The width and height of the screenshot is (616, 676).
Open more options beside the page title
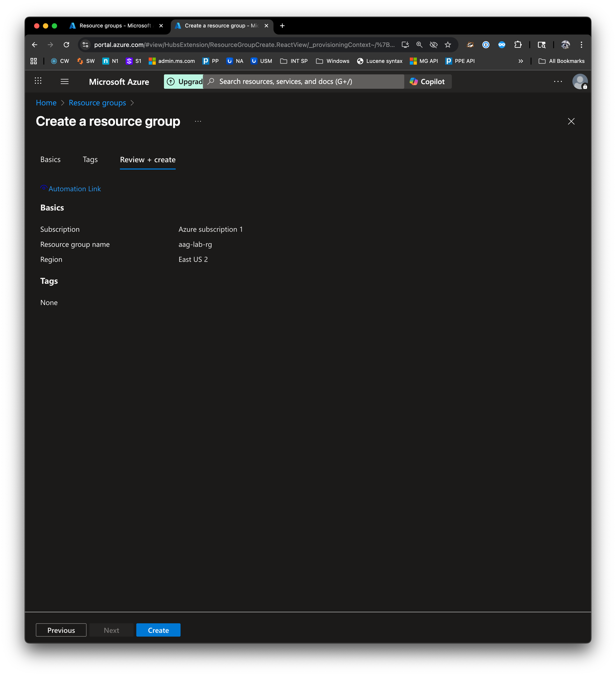click(198, 121)
